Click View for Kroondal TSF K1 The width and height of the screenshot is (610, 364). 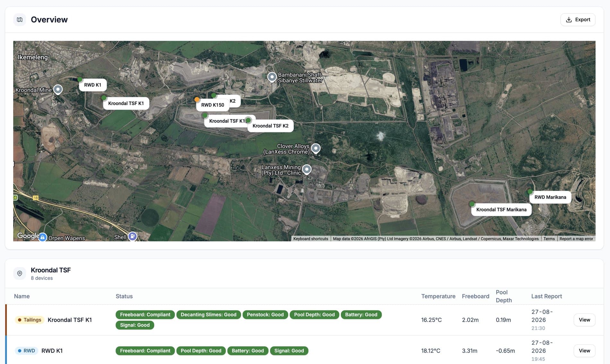point(584,320)
